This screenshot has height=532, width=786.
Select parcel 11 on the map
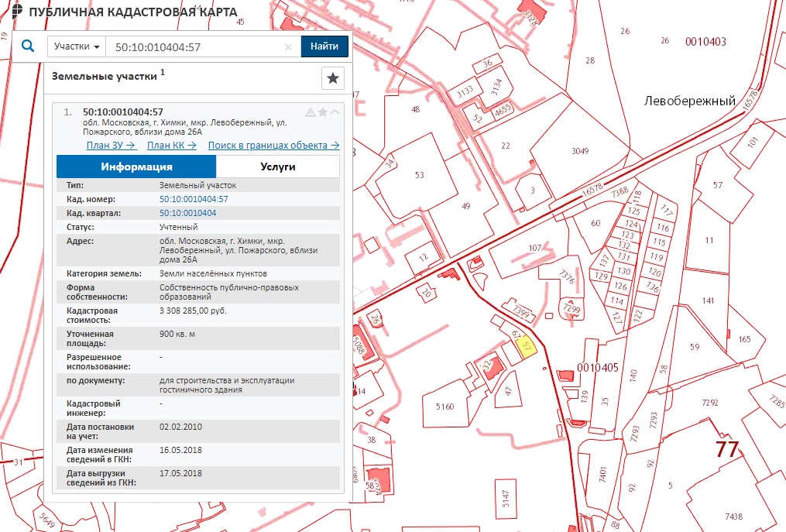tap(709, 240)
